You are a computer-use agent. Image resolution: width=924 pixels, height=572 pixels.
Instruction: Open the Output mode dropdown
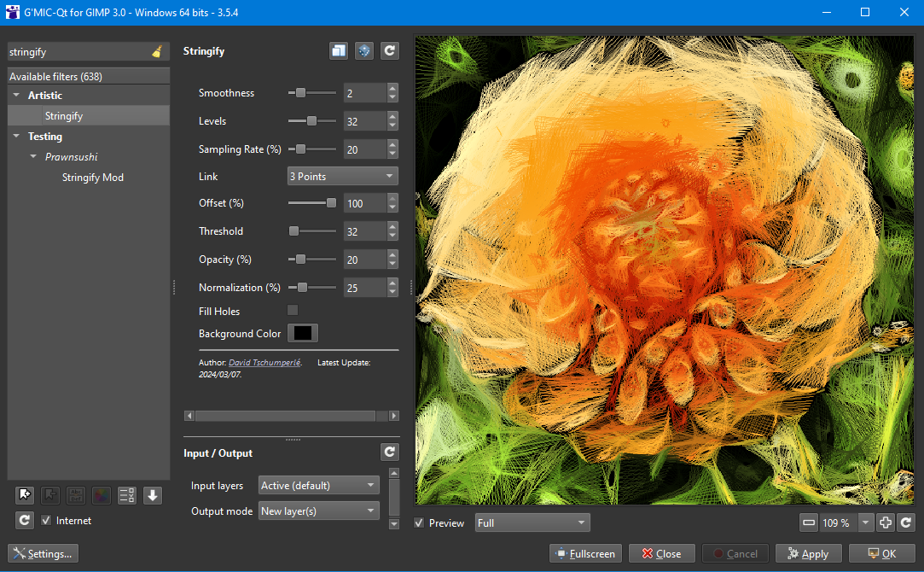tap(318, 511)
